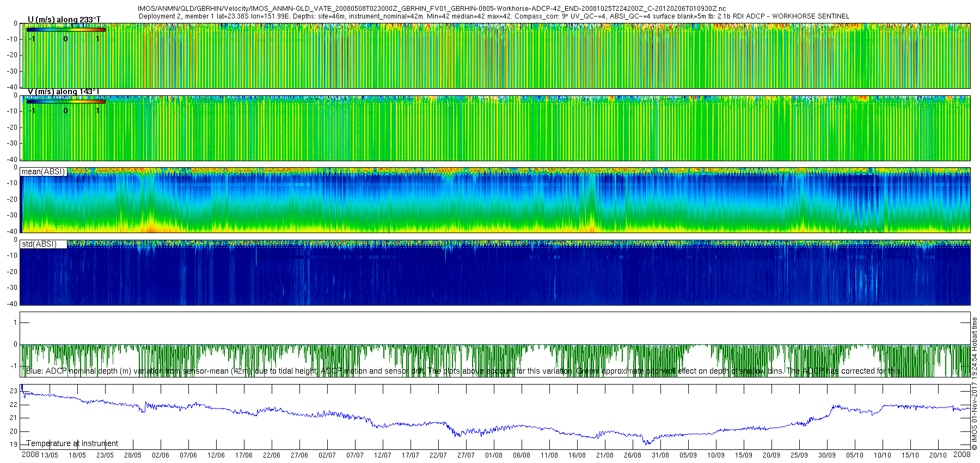The height and width of the screenshot is (463, 980).
Task: Select the 02/07 date on time axis
Action: click(327, 455)
